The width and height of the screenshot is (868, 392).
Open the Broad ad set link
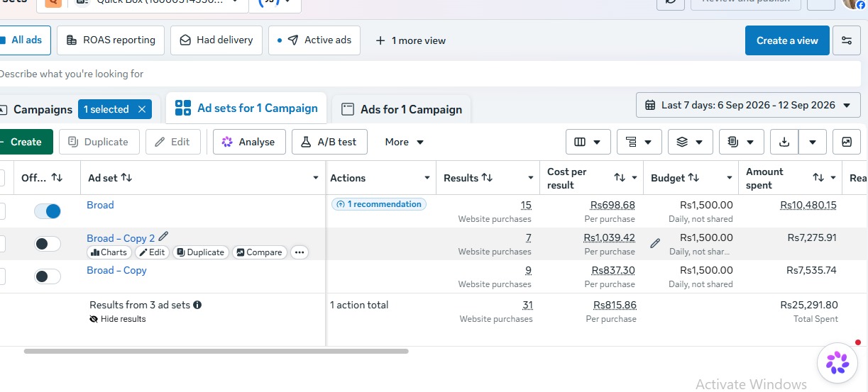click(100, 205)
